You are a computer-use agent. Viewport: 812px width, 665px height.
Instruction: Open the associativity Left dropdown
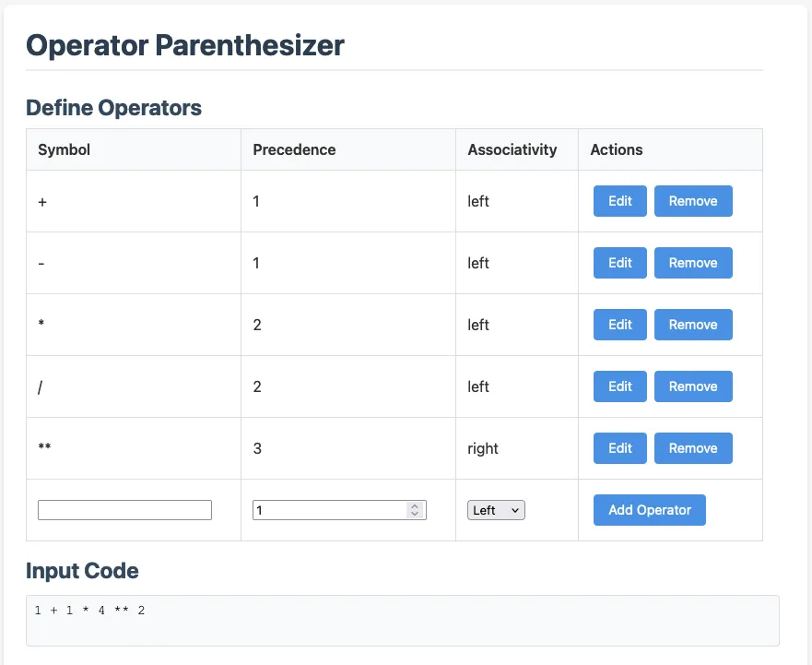coord(496,510)
